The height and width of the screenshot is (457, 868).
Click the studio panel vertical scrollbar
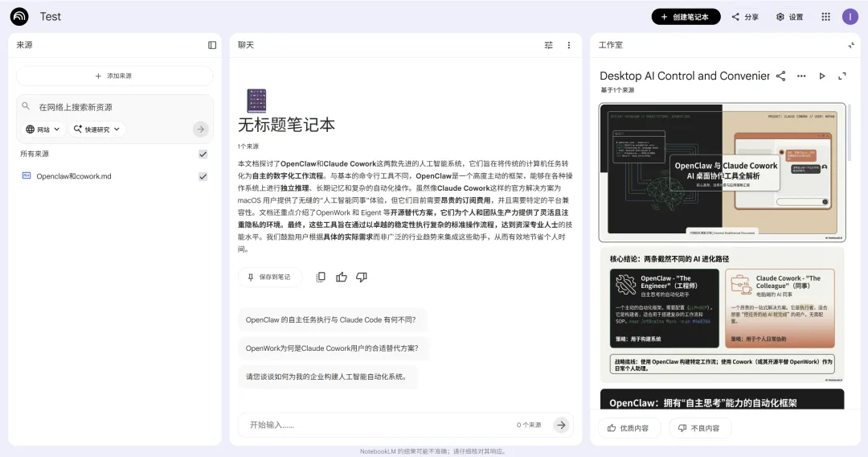tap(848, 133)
